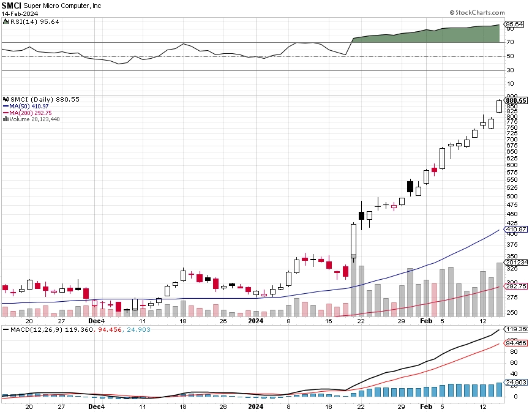The width and height of the screenshot is (532, 412).
Task: Click the 'MA(50) 410.97' legend text
Action: point(29,107)
